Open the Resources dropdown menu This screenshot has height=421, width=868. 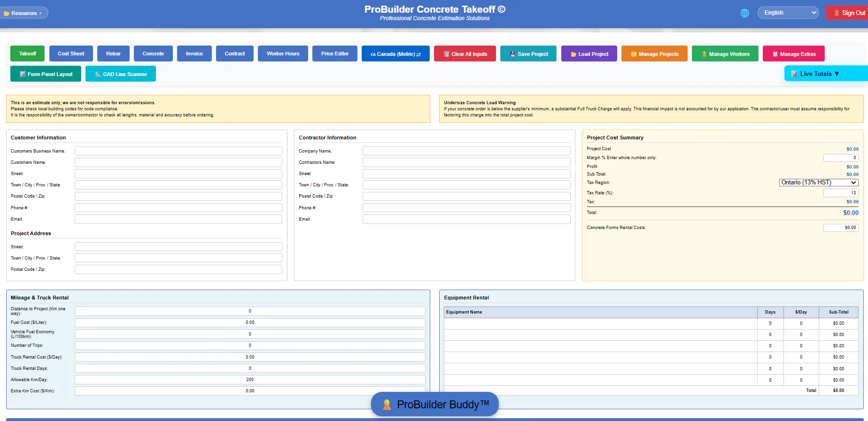[24, 13]
